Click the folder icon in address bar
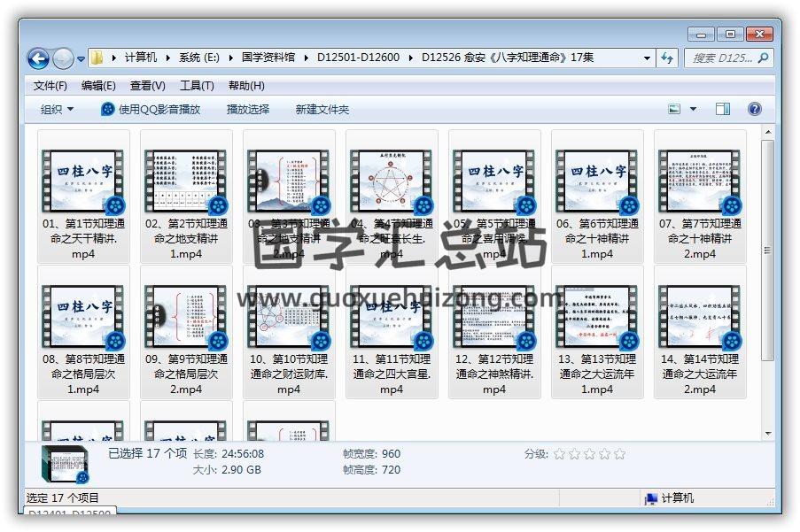 [97, 58]
